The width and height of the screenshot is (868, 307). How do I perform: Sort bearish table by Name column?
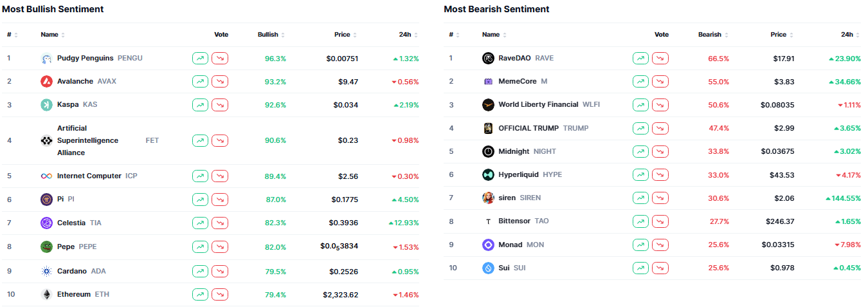click(493, 35)
